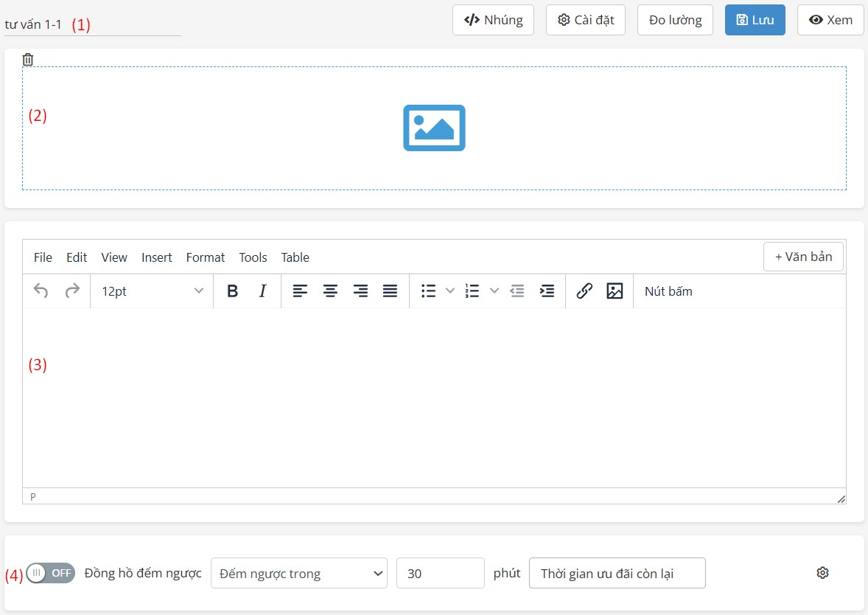
Task: Increase indent of the paragraph
Action: pyautogui.click(x=547, y=291)
